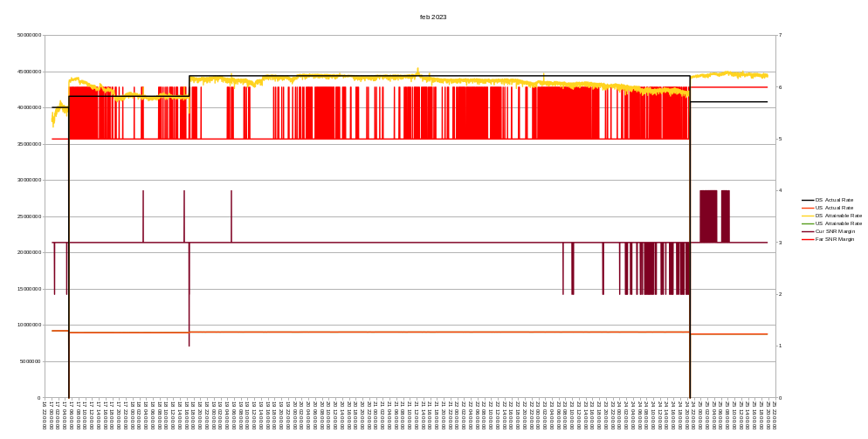Click the yellow DS Attainable Rate legend line
This screenshot has height=439, width=868.
[x=808, y=216]
